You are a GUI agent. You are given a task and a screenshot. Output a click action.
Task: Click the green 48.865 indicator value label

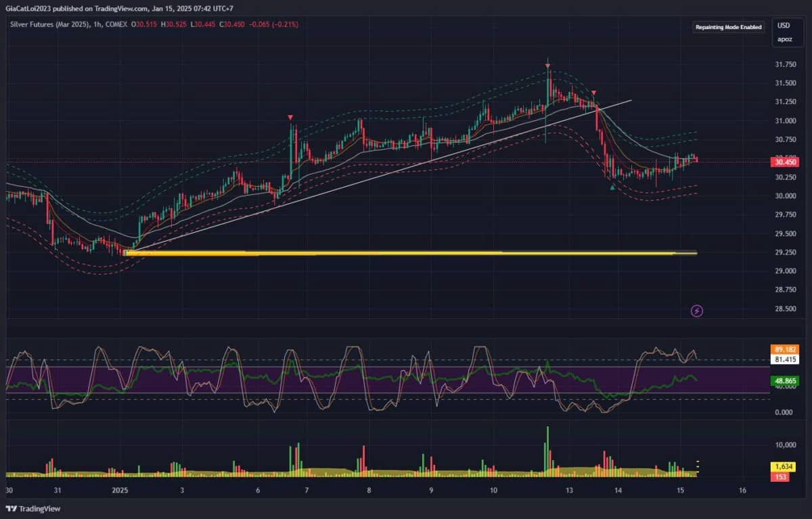pyautogui.click(x=784, y=382)
